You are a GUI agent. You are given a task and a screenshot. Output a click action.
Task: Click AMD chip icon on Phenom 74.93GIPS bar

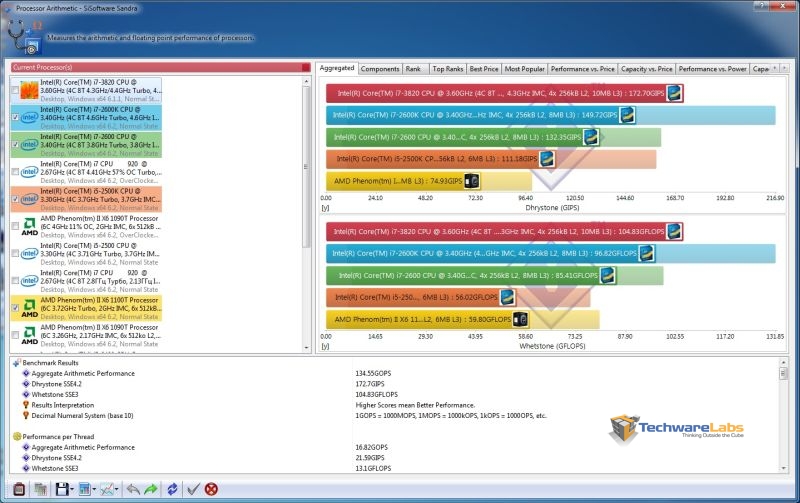pos(472,181)
